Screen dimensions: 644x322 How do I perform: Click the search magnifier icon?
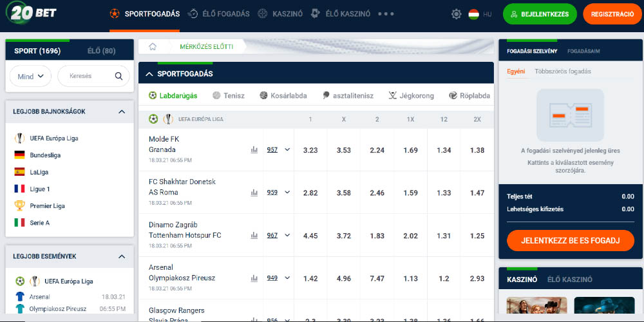tap(118, 76)
